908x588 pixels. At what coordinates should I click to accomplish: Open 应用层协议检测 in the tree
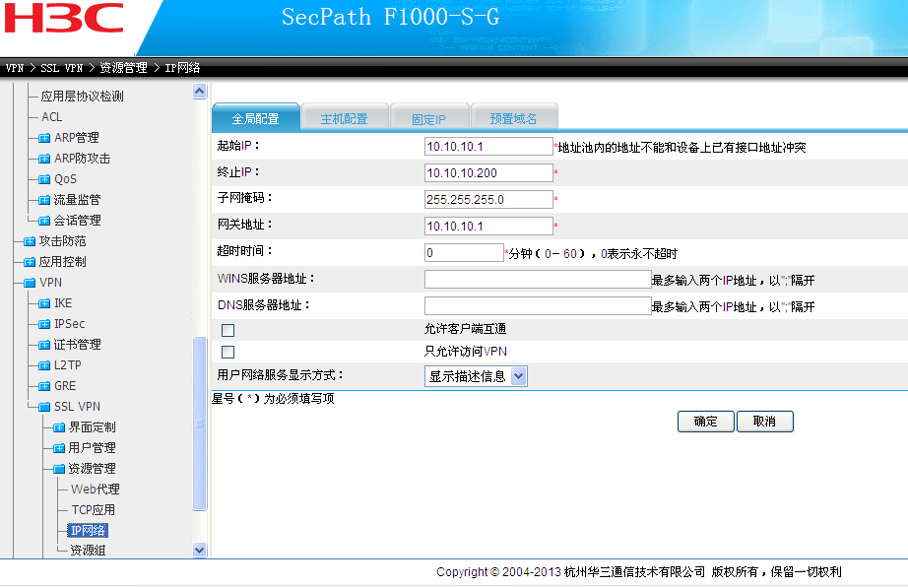pos(82,97)
